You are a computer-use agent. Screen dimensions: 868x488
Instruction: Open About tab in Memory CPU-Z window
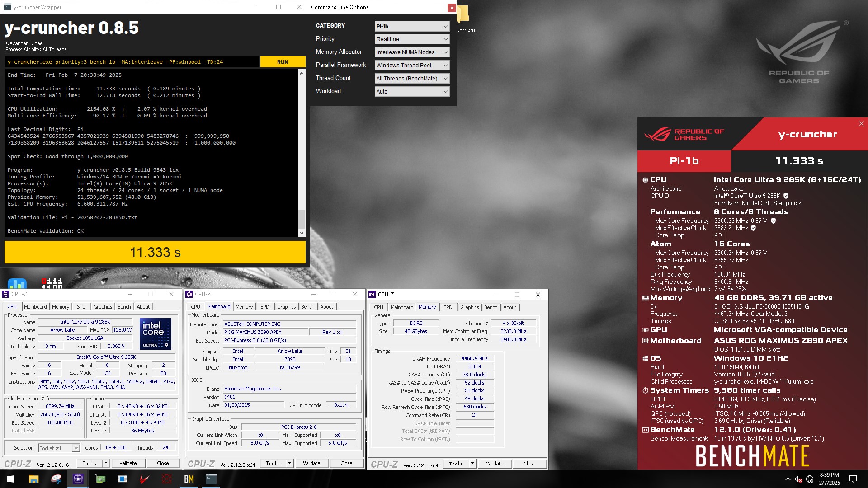(x=510, y=307)
